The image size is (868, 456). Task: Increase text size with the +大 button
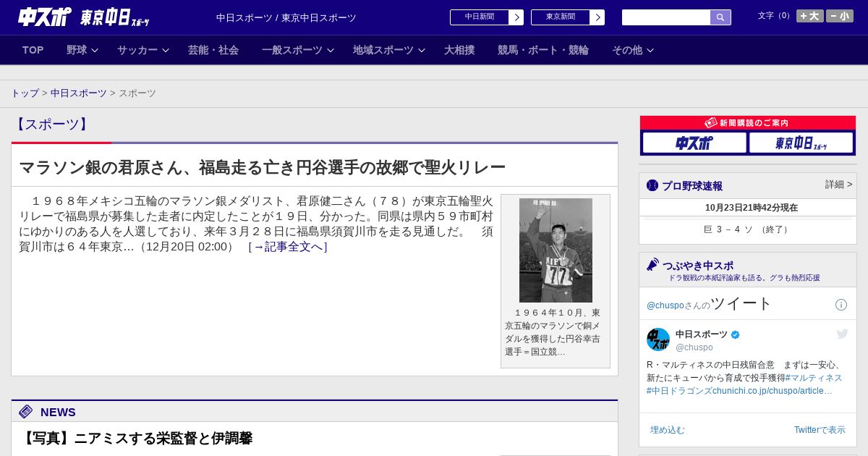pyautogui.click(x=809, y=16)
